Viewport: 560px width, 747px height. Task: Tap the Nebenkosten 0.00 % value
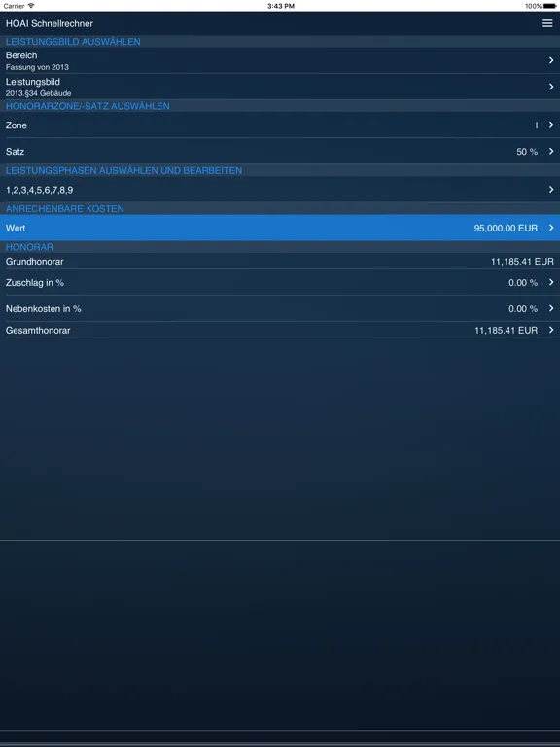pos(523,308)
